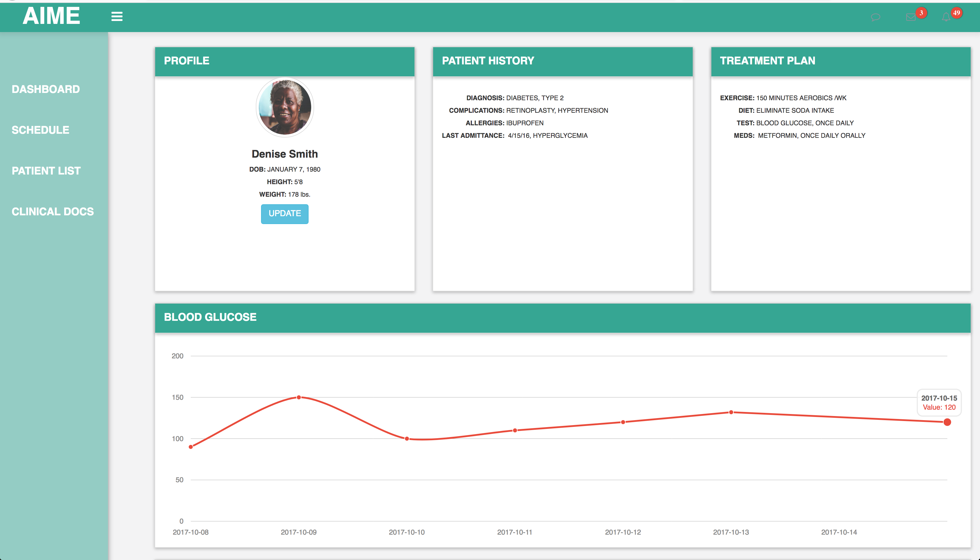Viewport: 980px width, 560px height.
Task: Click the Blood Glucose panel header
Action: (x=563, y=318)
